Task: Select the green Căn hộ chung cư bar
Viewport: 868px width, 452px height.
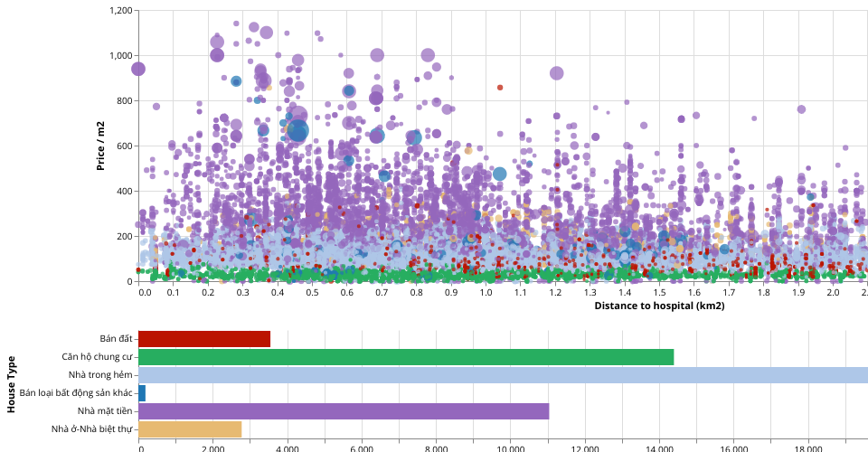Action: pos(406,357)
